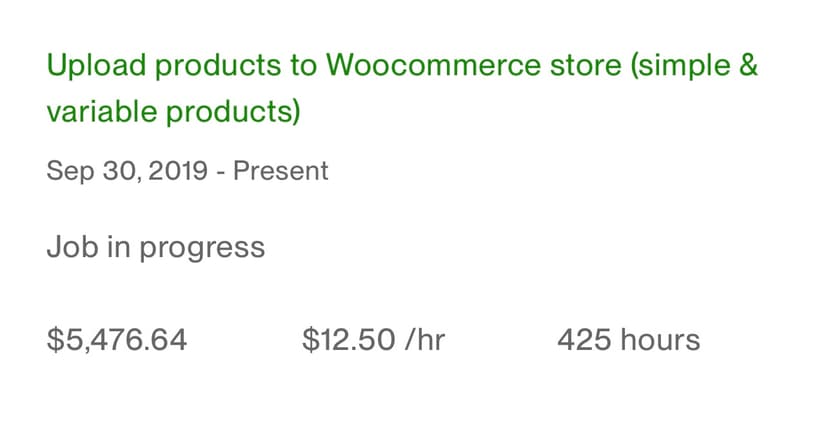
Task: Click the $5,476.64 total earnings amount
Action: (116, 341)
